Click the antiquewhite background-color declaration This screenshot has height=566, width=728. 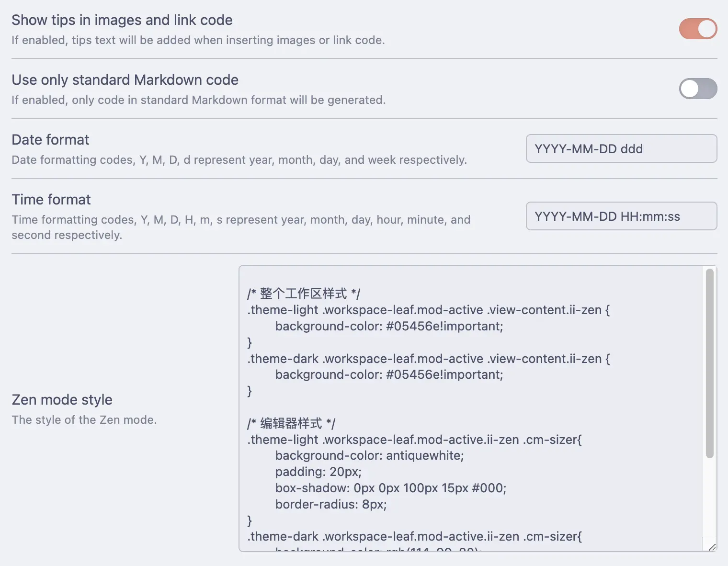(x=369, y=455)
